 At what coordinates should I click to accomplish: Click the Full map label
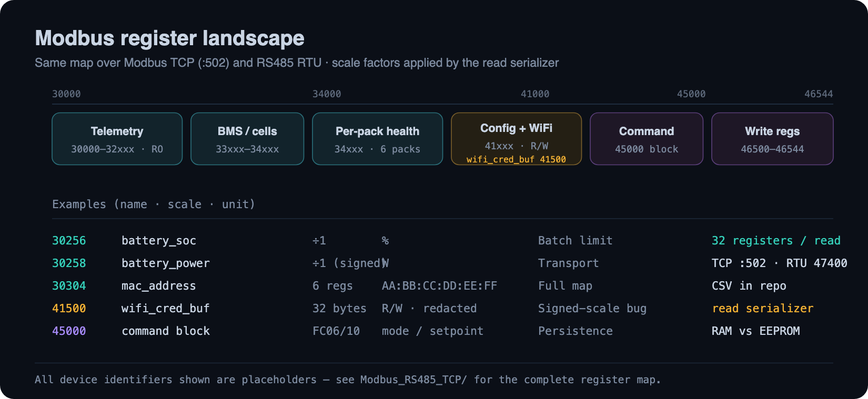[x=565, y=286]
